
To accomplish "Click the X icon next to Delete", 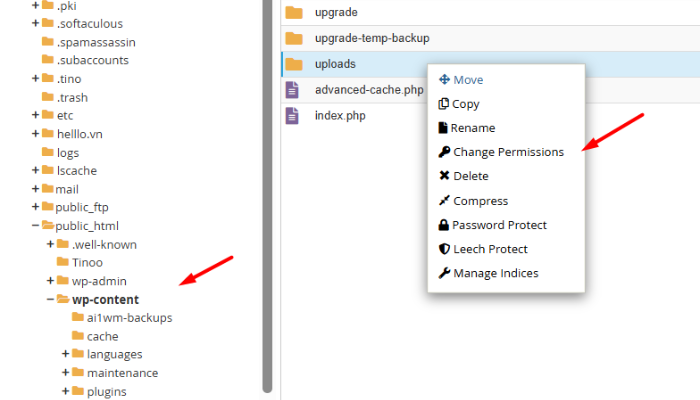I will coord(444,176).
